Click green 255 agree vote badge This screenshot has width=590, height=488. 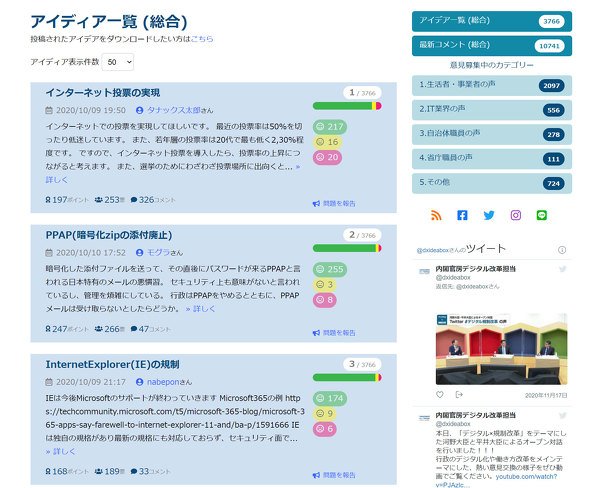pos(330,269)
